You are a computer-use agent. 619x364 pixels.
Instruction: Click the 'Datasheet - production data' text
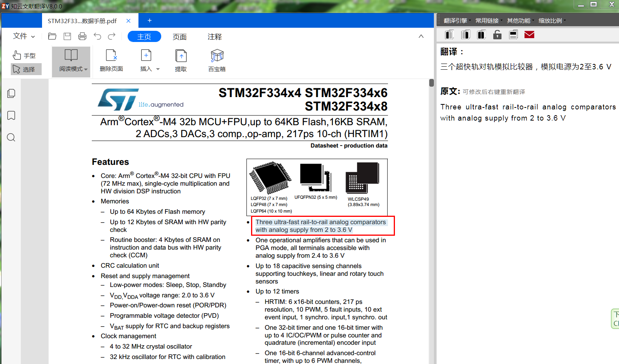pyautogui.click(x=349, y=146)
